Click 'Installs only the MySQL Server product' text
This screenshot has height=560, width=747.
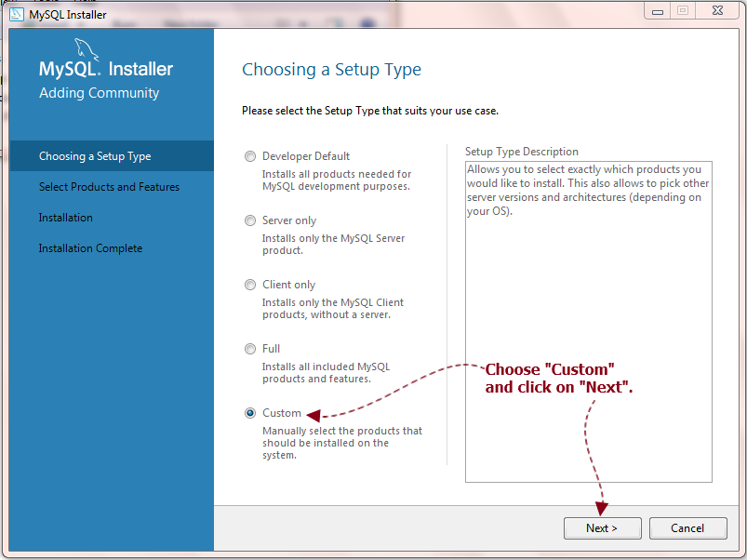(333, 245)
